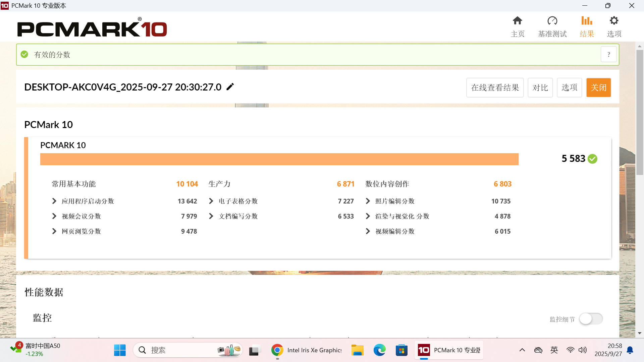This screenshot has height=362, width=644.
Task: Open Options (选项) gear icon in header
Action: click(x=614, y=21)
